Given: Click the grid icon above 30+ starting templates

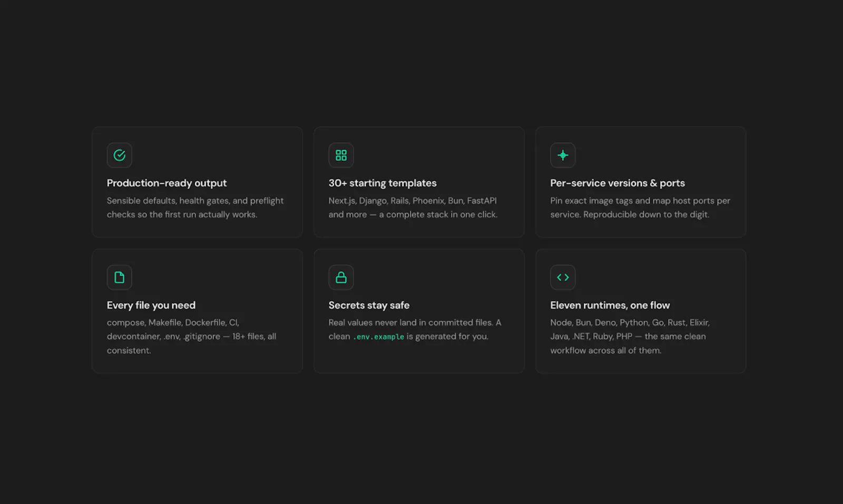Looking at the screenshot, I should [x=341, y=155].
